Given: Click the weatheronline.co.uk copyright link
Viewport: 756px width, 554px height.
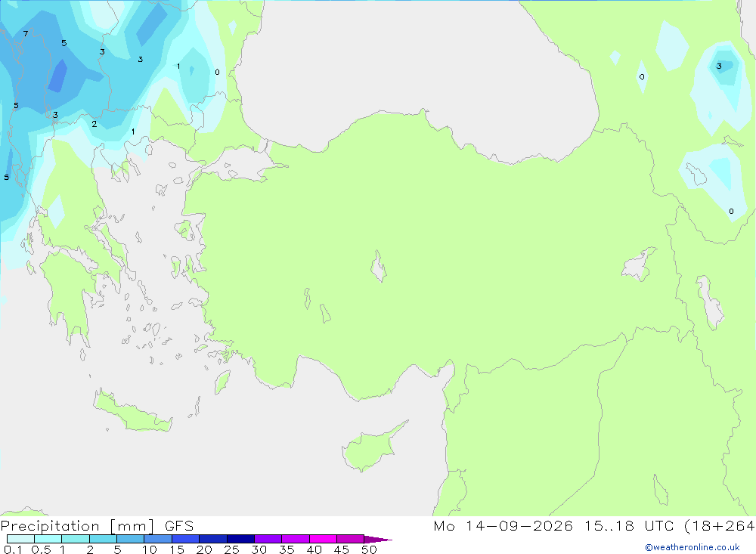Looking at the screenshot, I should tap(692, 547).
